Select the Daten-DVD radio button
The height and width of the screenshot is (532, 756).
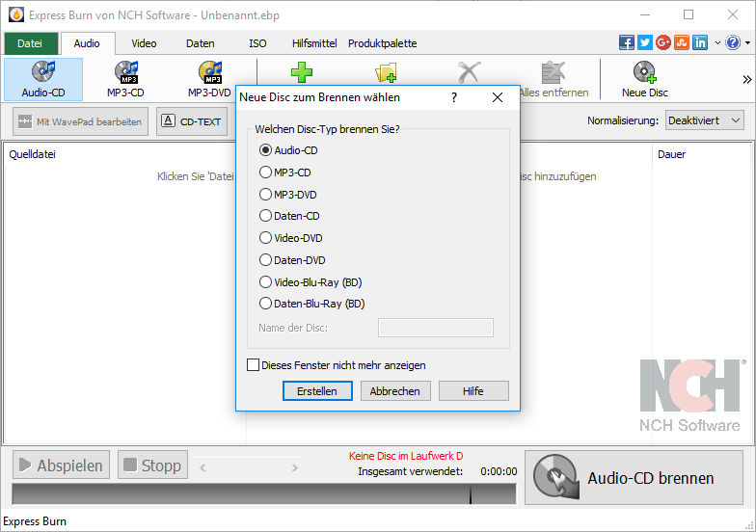click(x=265, y=260)
